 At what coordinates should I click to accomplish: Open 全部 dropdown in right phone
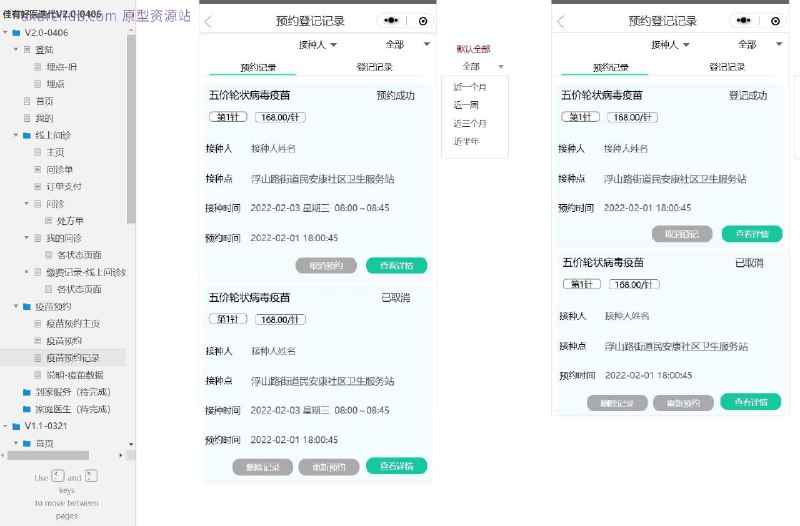click(x=760, y=44)
